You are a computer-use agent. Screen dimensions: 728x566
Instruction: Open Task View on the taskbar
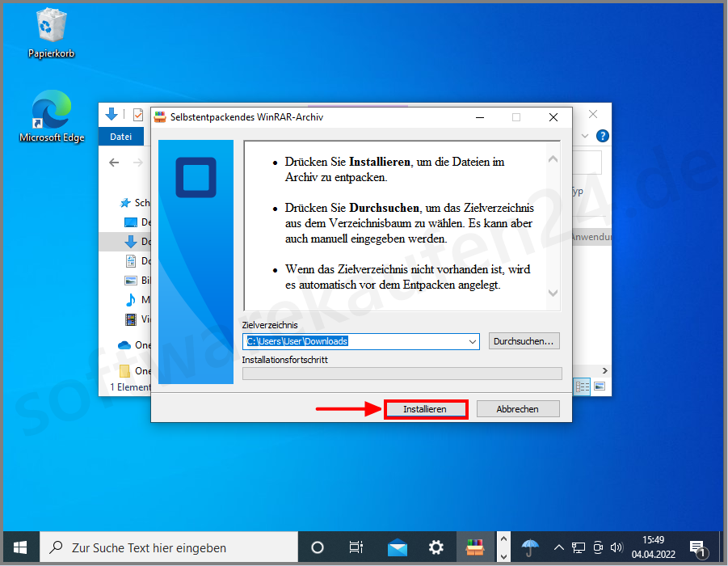(x=356, y=548)
